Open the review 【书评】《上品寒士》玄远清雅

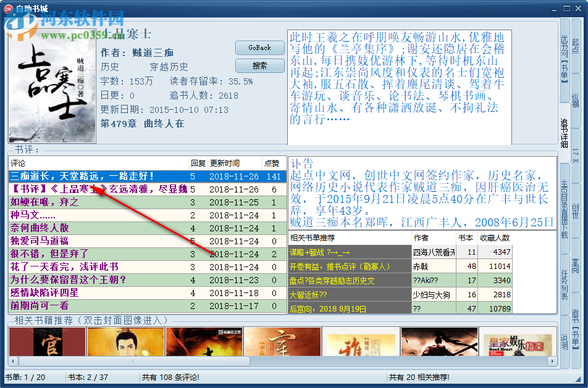(x=80, y=189)
